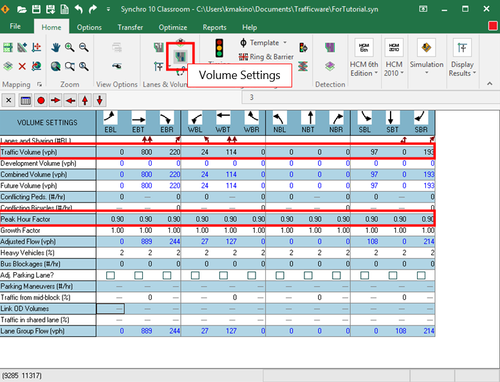This screenshot has height=382, width=500.
Task: Click the Save As icon in title bar
Action: coord(50,9)
